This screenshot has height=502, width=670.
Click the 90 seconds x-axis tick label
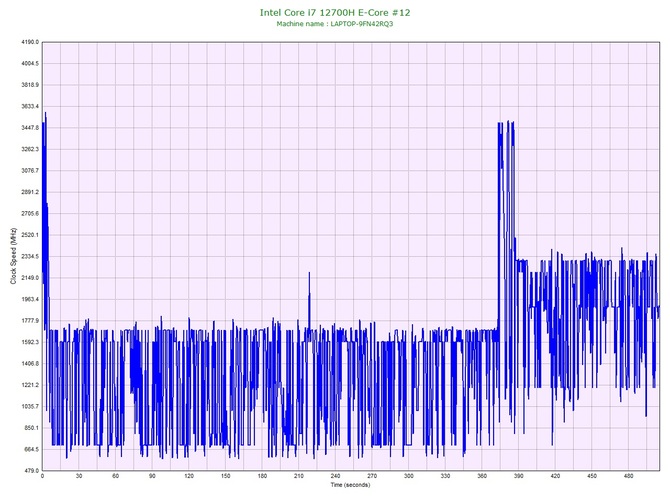[152, 476]
